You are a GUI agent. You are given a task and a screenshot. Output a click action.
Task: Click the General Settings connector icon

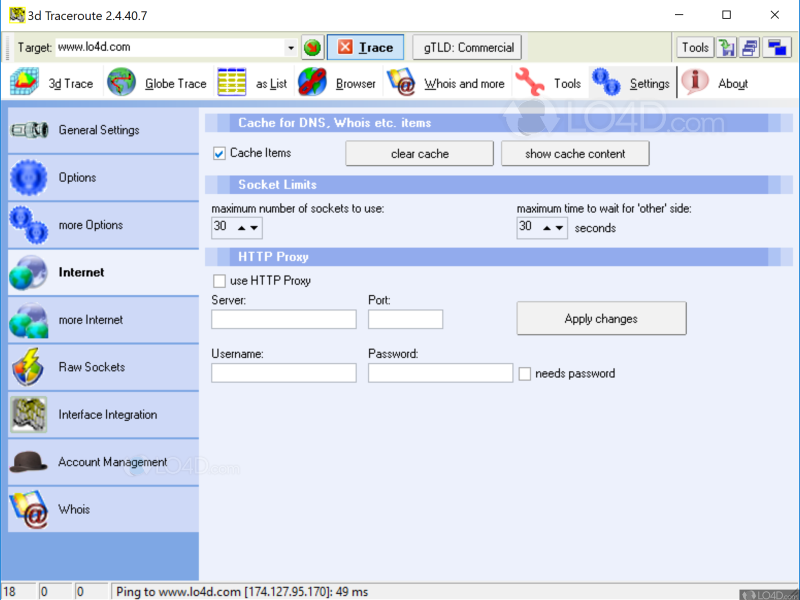point(30,130)
